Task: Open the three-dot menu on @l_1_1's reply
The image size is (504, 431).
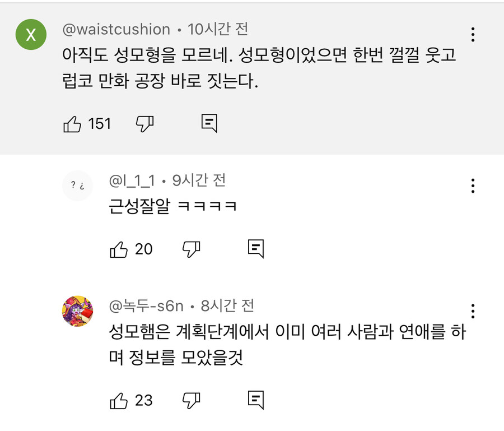Action: point(473,185)
